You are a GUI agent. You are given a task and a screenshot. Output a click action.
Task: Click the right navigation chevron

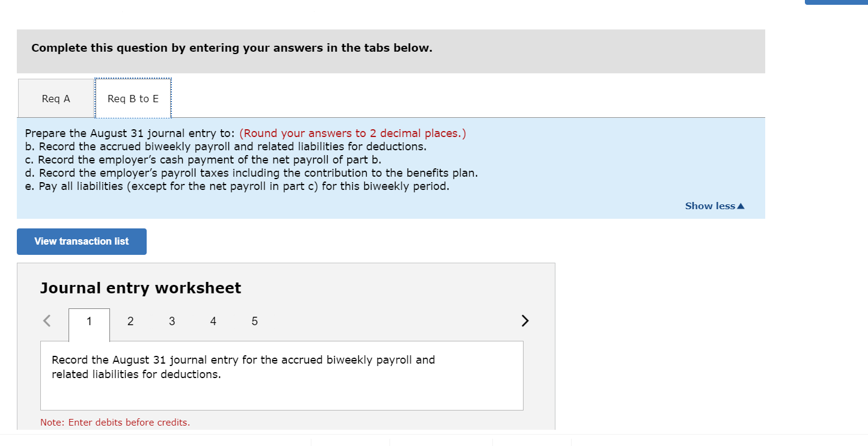click(524, 320)
